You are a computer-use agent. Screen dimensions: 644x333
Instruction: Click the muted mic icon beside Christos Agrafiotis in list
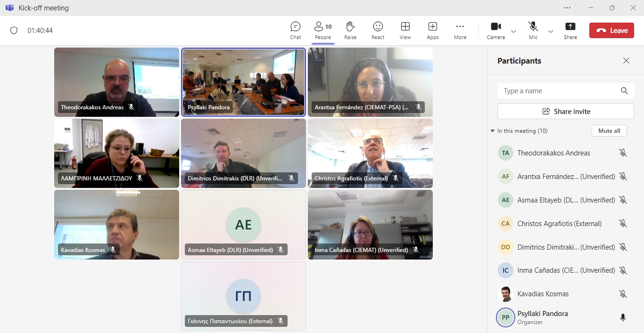point(623,224)
